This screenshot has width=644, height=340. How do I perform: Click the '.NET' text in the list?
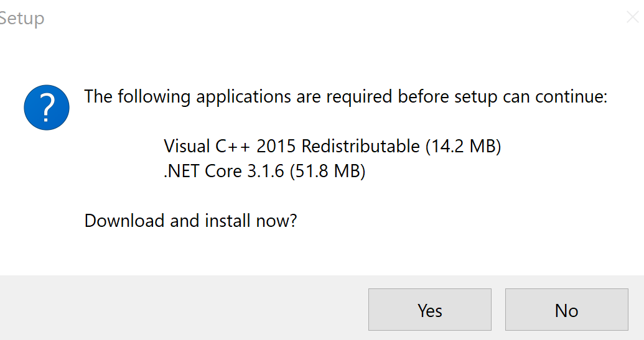[x=182, y=171]
